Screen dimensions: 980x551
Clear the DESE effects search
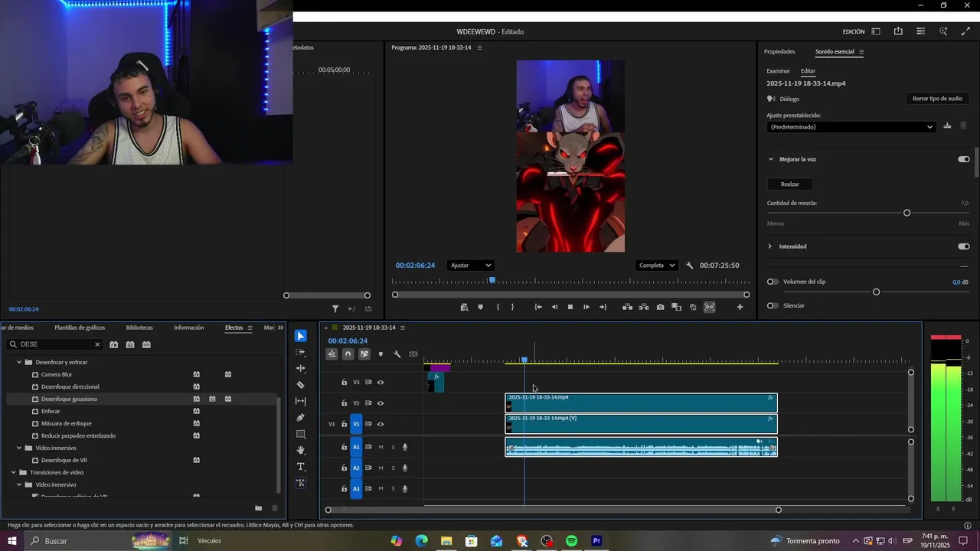coord(97,344)
